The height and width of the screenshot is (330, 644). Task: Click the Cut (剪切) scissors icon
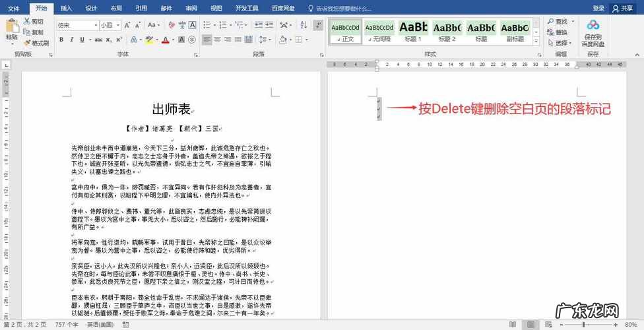[27, 21]
